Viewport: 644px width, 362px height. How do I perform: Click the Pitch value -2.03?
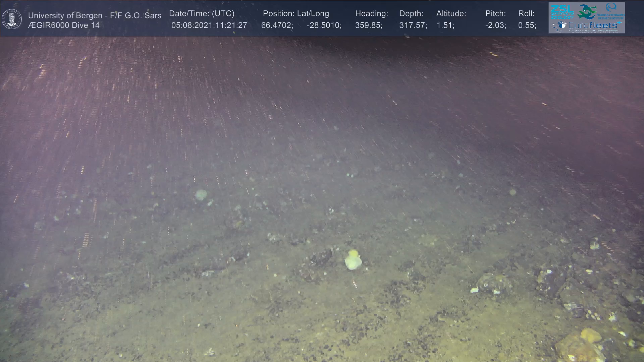(495, 25)
